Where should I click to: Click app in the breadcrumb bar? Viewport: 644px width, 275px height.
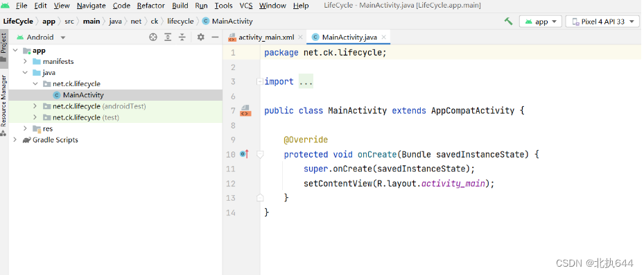tap(49, 21)
